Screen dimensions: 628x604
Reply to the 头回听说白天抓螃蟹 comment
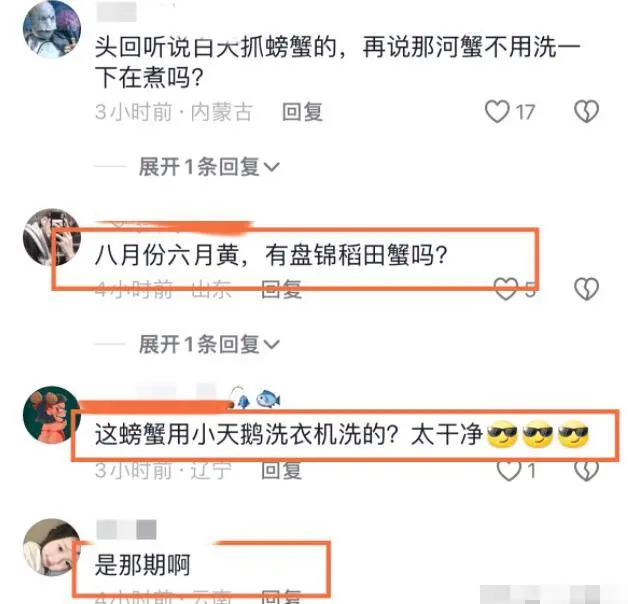(302, 112)
